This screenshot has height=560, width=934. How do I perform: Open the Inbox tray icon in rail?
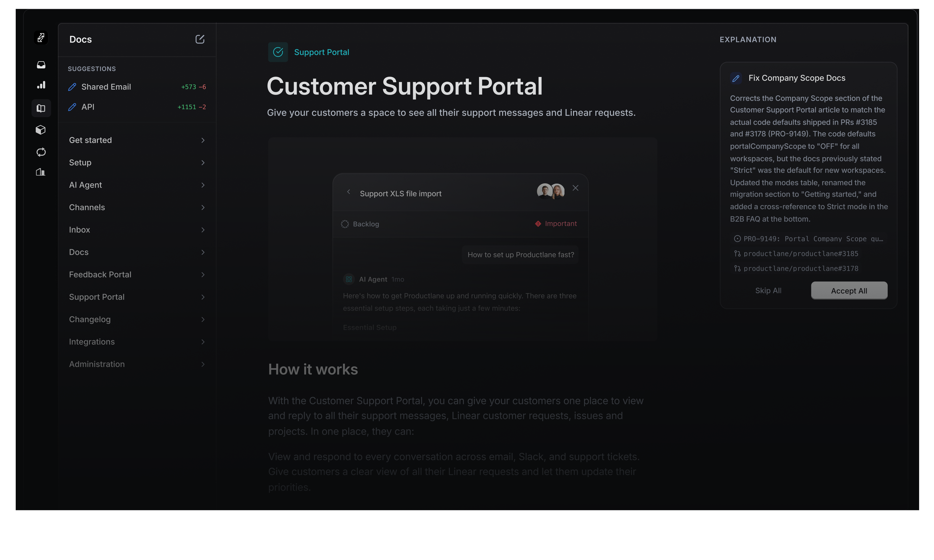click(41, 65)
